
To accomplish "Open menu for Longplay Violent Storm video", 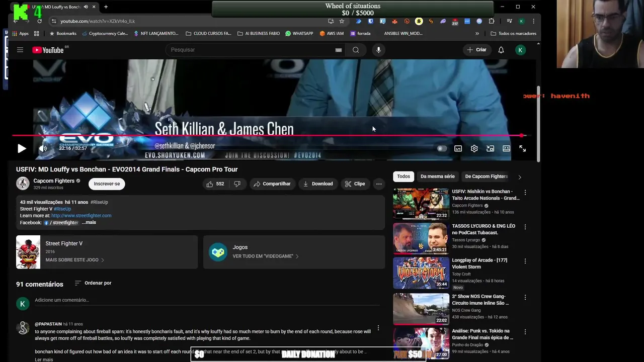I will click(x=525, y=261).
